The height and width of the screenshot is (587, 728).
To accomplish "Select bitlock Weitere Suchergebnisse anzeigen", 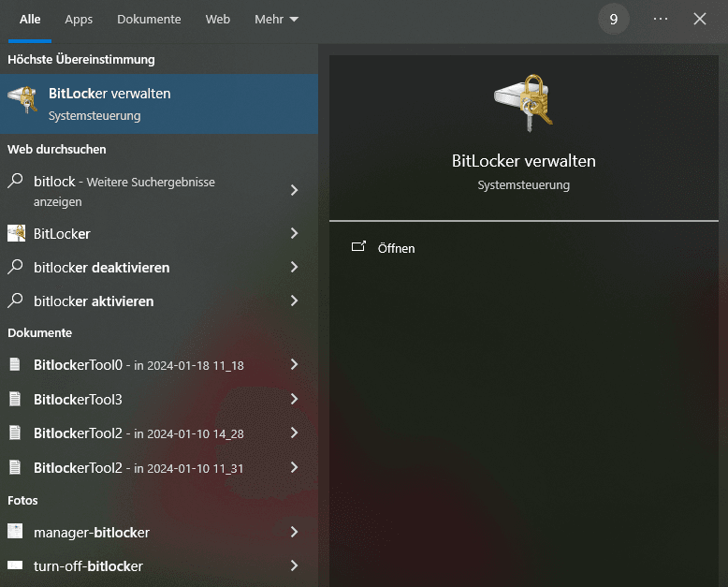I will click(x=159, y=191).
